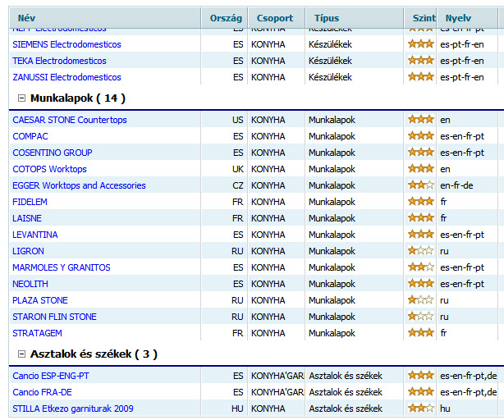Image resolution: width=504 pixels, height=420 pixels.
Task: Sort by the Ország column header
Action: (226, 18)
